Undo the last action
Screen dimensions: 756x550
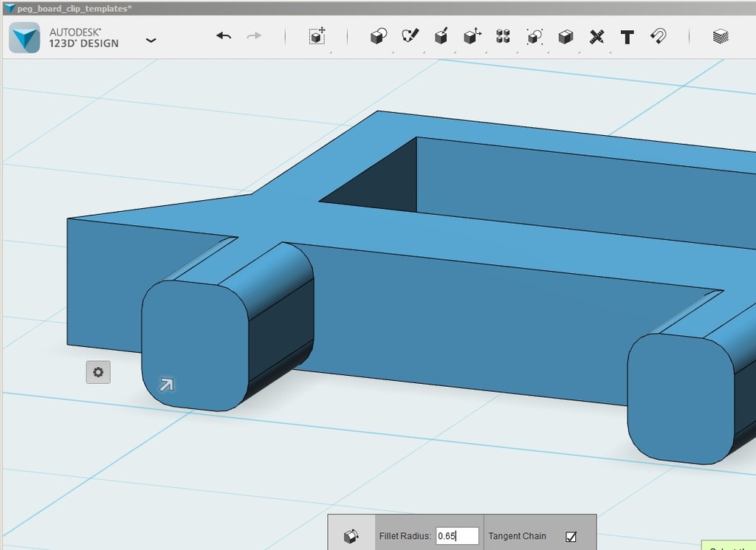[x=224, y=36]
